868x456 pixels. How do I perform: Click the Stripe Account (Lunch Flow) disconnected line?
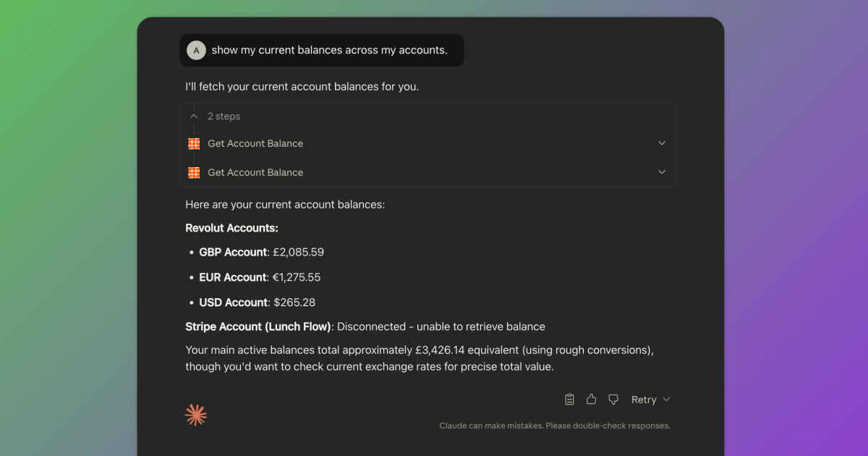click(x=365, y=326)
